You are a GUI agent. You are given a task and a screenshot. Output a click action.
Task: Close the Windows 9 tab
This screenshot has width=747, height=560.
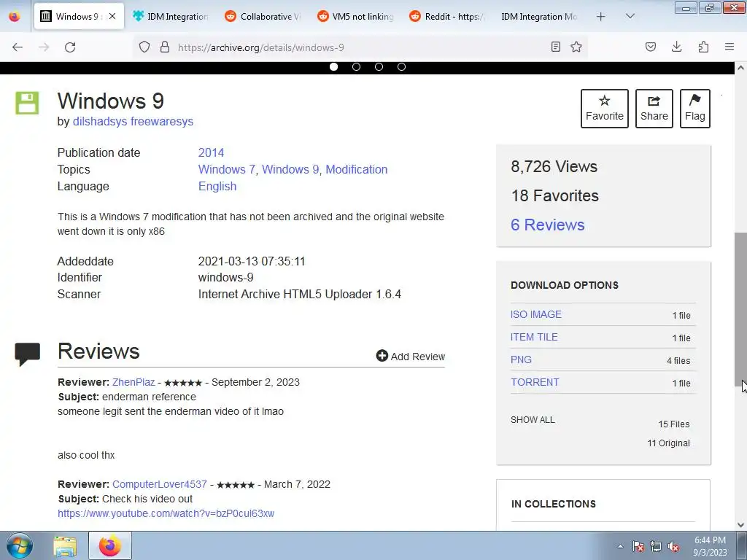click(112, 16)
